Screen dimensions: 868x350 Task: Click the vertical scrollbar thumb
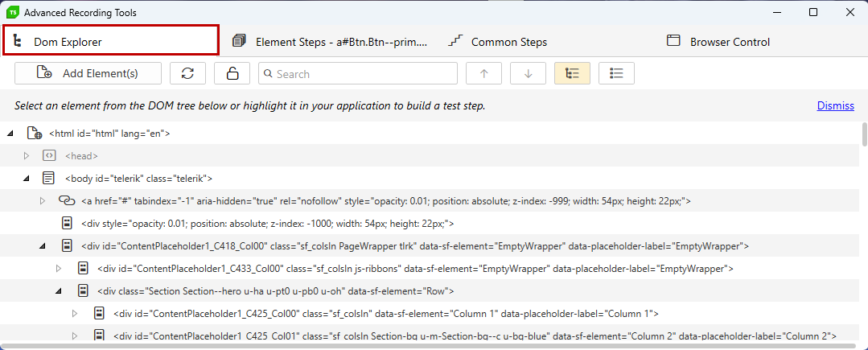click(x=864, y=134)
